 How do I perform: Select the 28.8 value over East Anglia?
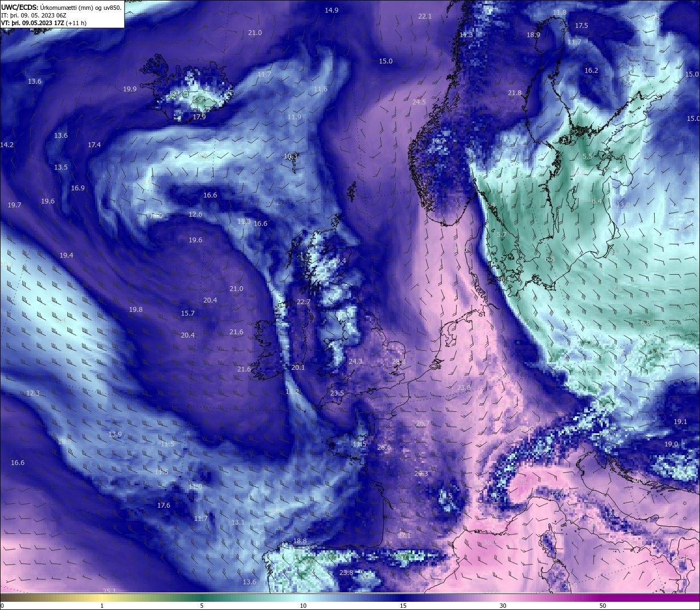point(399,362)
